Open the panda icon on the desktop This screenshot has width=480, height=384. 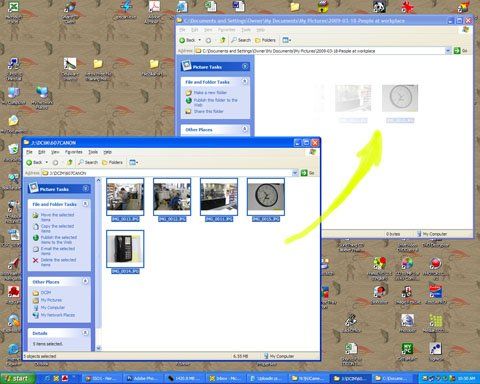pos(379,6)
